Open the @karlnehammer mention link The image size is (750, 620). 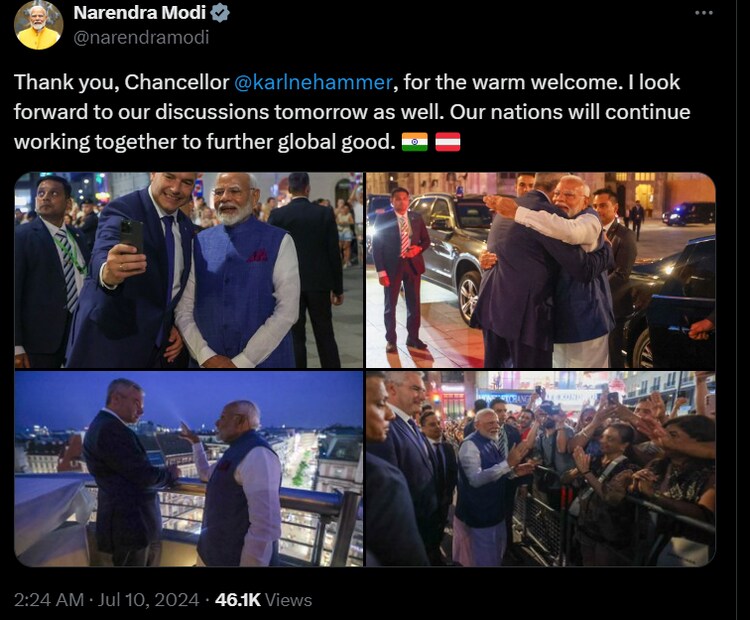[313, 82]
